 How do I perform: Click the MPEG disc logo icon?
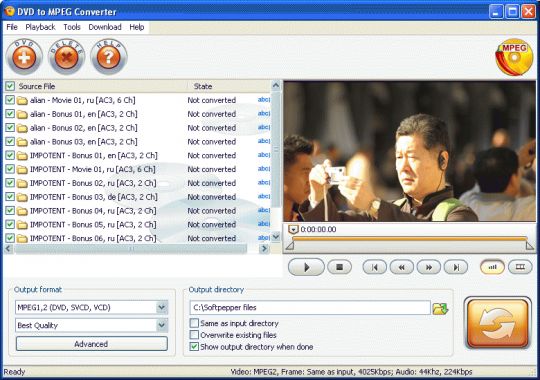[514, 57]
